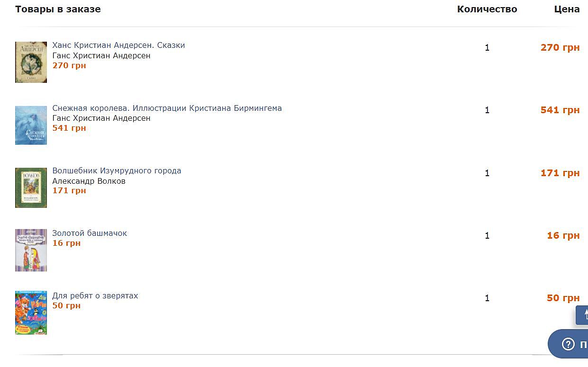Click the quantity value for Золотой башмачок
Image resolution: width=588 pixels, height=367 pixels.
click(487, 235)
